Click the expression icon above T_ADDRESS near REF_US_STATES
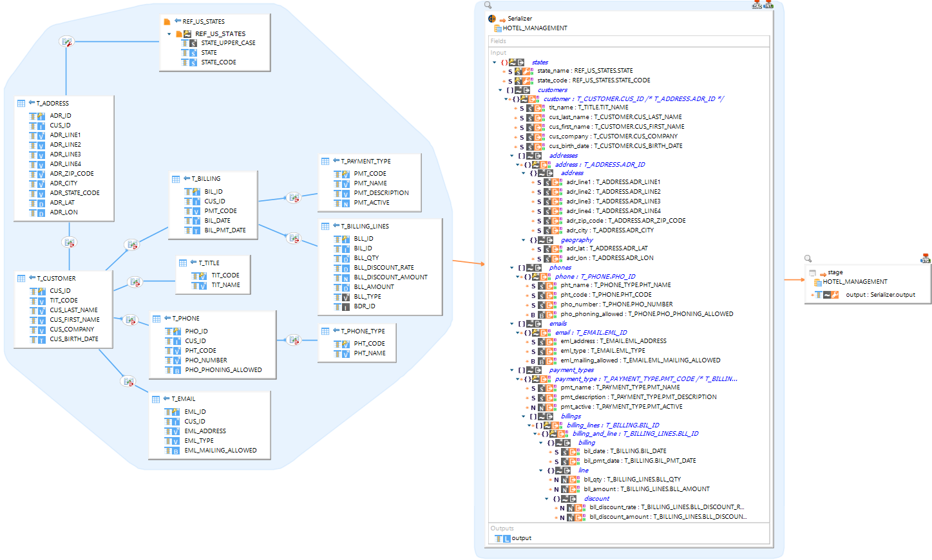The width and height of the screenshot is (932, 560). (x=66, y=41)
